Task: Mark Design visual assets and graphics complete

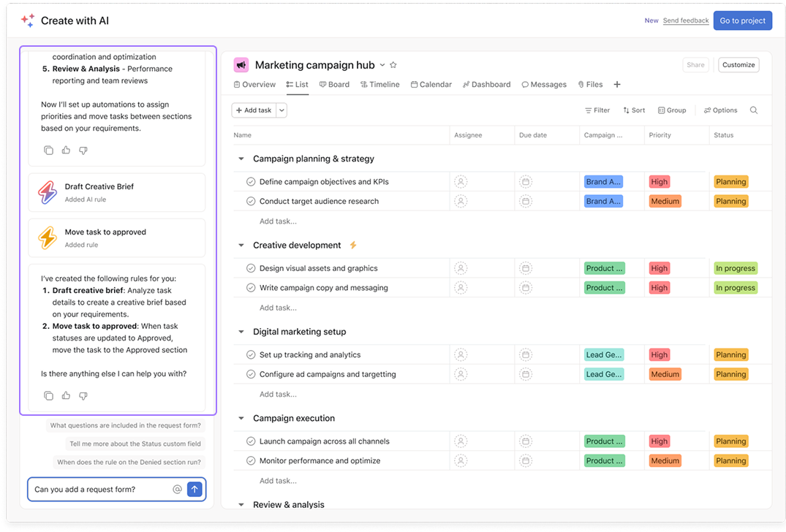Action: point(251,268)
